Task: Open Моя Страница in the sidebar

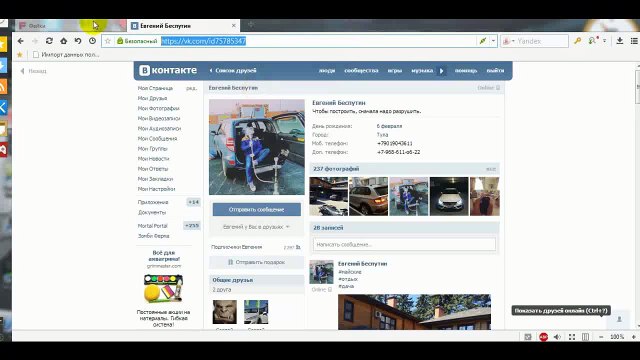Action: [x=155, y=88]
